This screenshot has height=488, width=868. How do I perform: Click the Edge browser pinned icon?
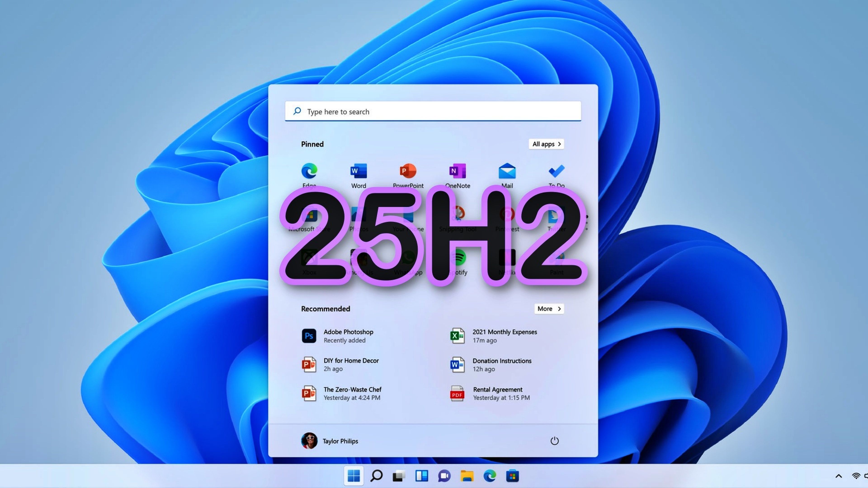pyautogui.click(x=309, y=171)
